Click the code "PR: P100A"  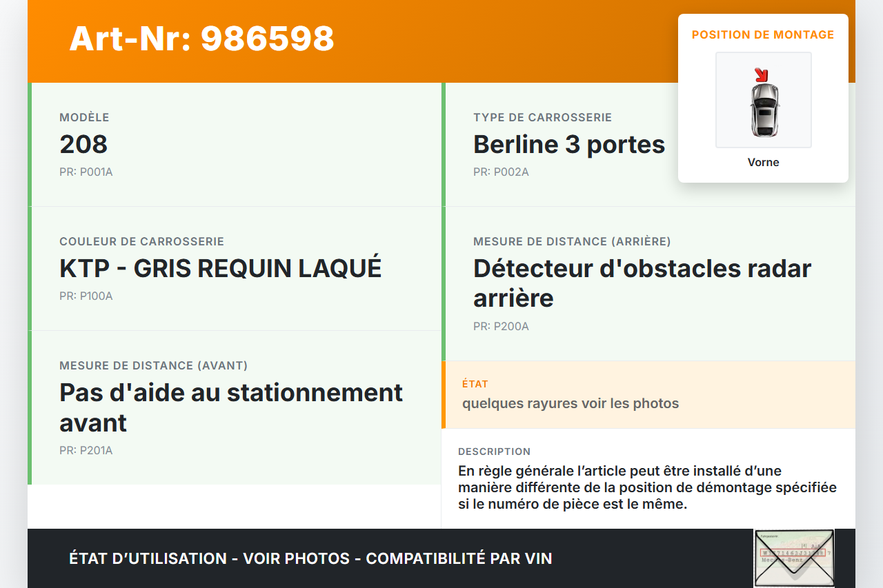click(86, 296)
